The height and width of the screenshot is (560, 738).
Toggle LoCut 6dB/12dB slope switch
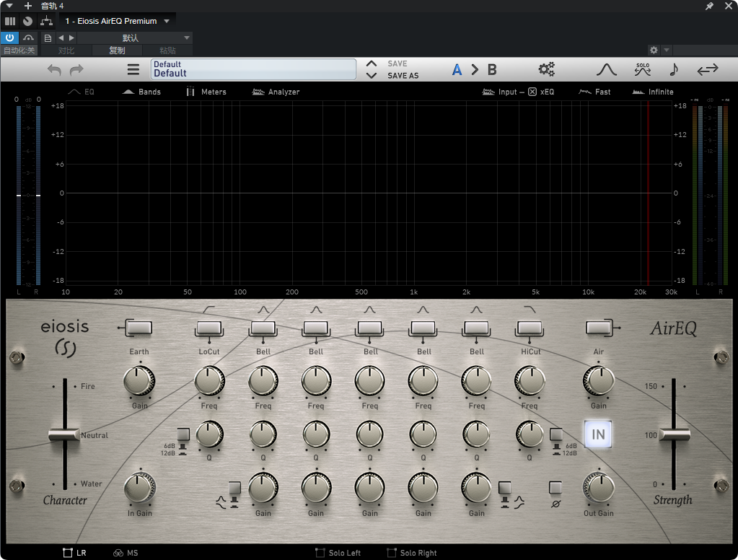tap(183, 434)
